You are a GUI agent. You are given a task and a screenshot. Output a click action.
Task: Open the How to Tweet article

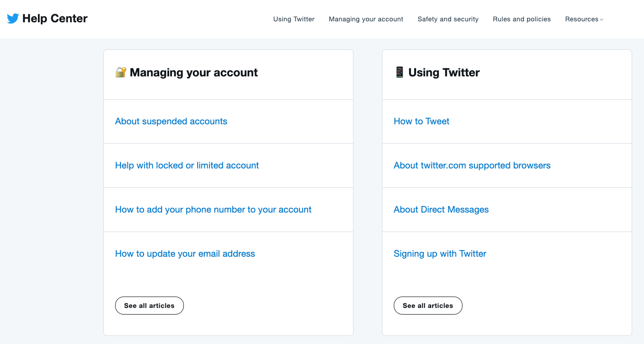(421, 121)
